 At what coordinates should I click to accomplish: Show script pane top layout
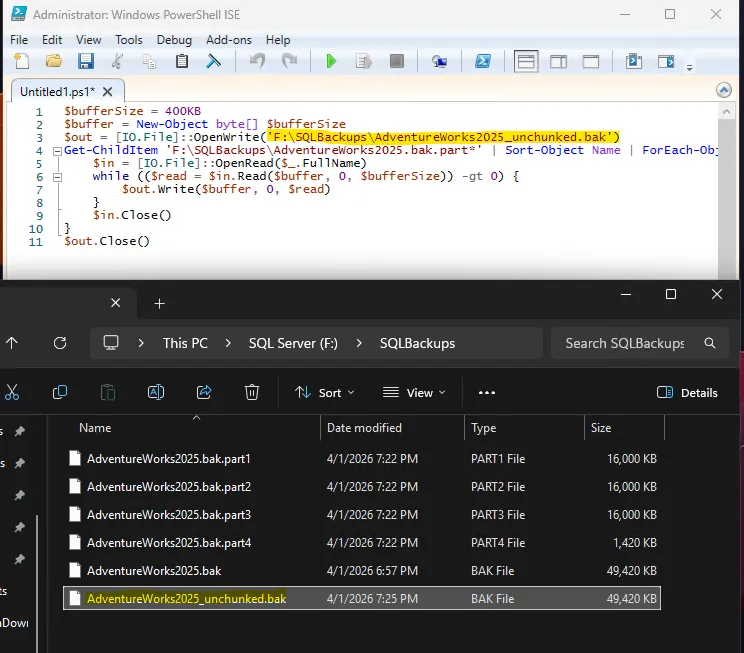point(526,61)
